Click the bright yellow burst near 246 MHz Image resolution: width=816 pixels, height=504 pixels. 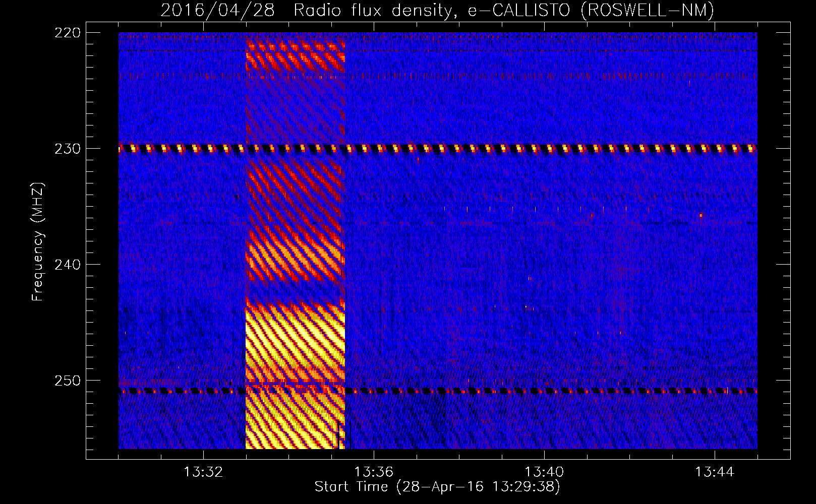[x=295, y=343]
